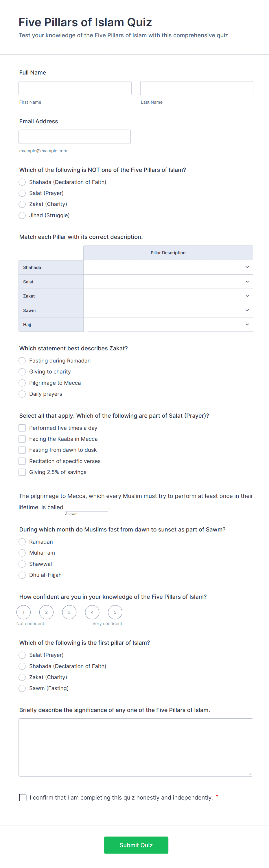Click the Email Address field
269x868 pixels.
click(75, 137)
